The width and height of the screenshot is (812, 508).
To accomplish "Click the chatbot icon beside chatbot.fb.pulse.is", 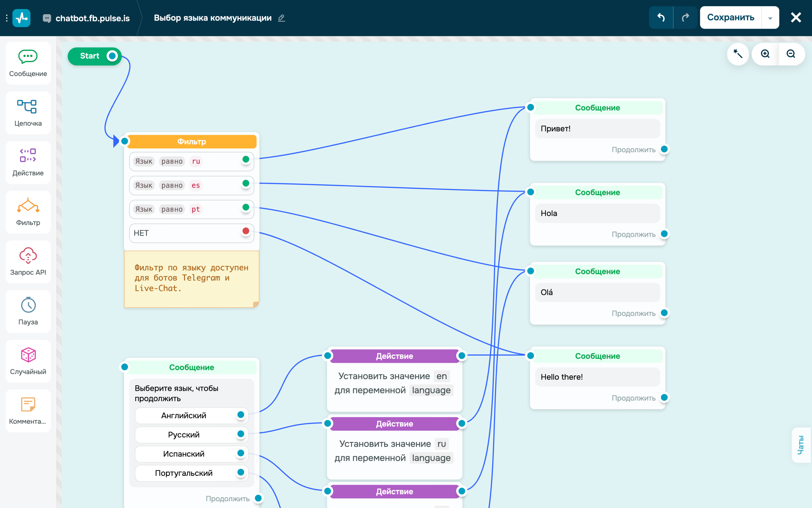I will click(47, 18).
